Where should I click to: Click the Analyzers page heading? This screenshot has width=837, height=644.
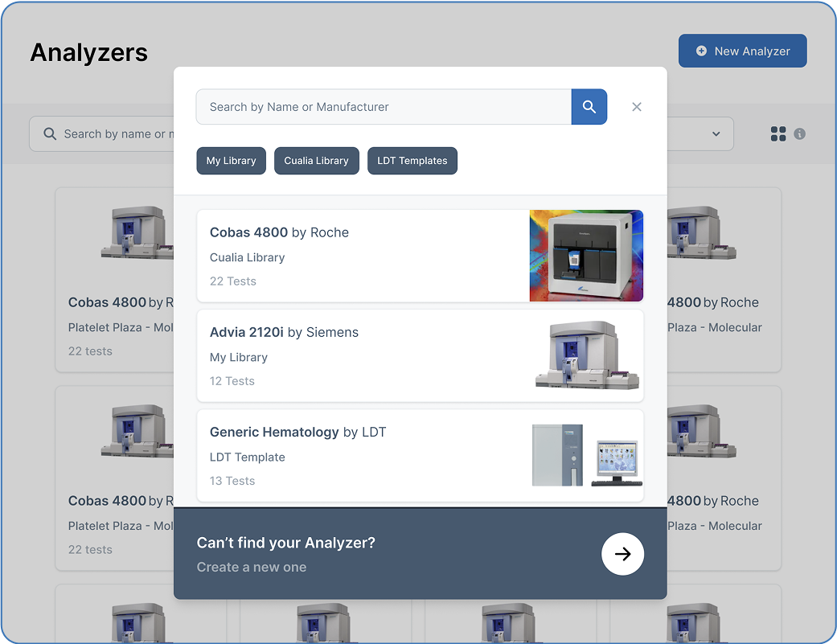[88, 52]
